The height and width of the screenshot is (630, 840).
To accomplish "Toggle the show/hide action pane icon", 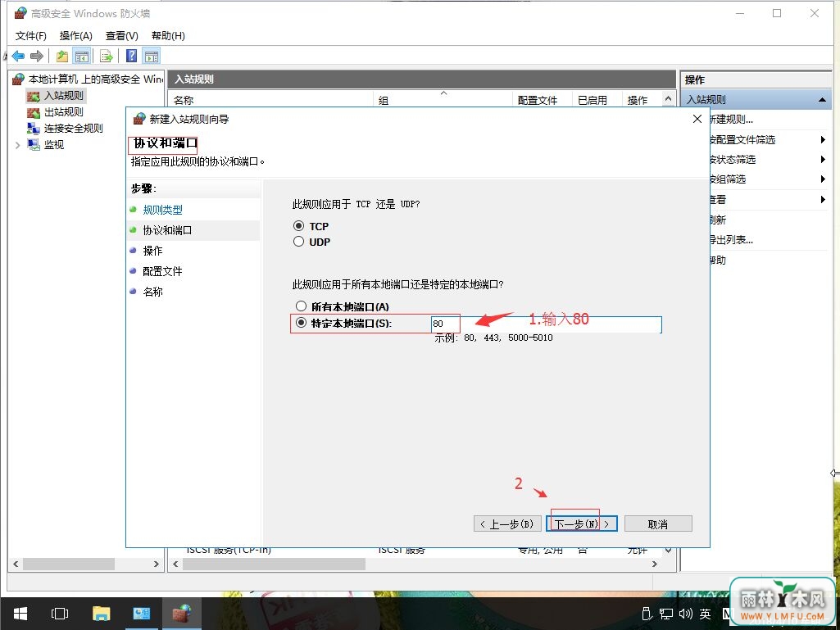I will tap(152, 56).
